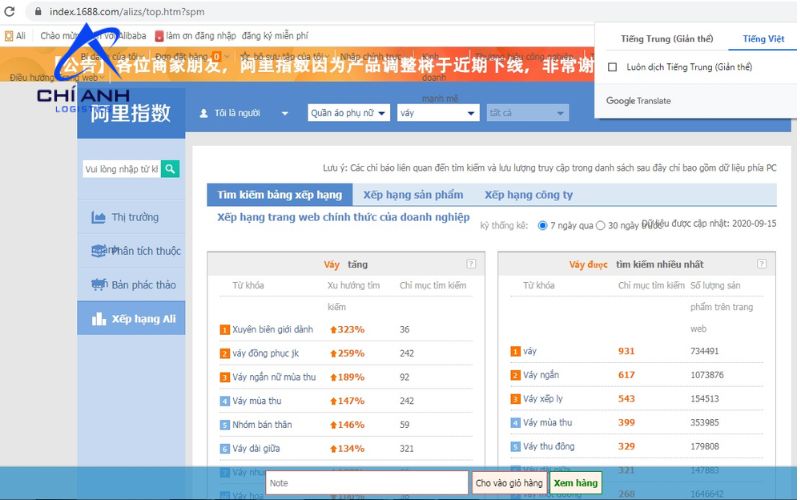Click the browser reload icon
The image size is (800, 500).
[9, 11]
